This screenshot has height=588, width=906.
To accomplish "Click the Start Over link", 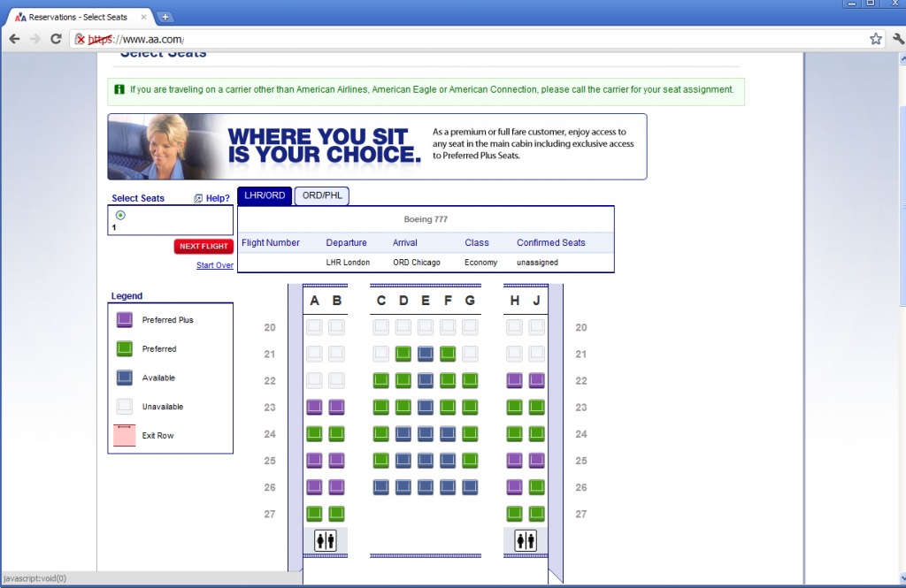I will pyautogui.click(x=214, y=264).
